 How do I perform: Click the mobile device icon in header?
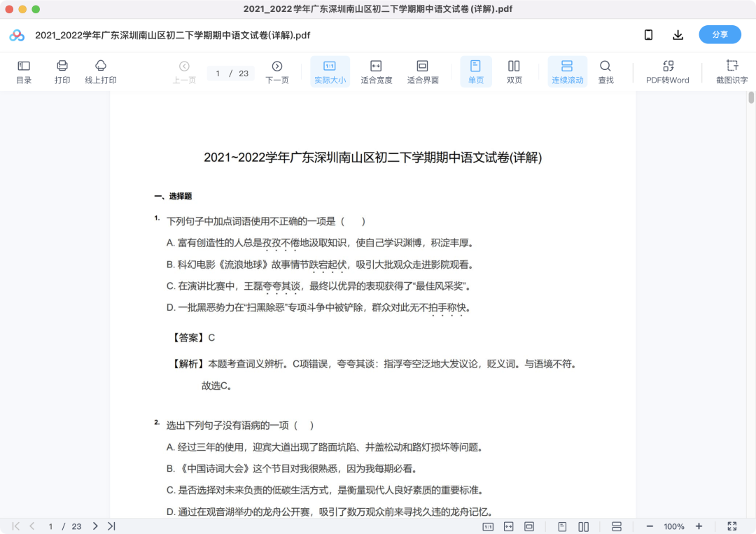click(x=648, y=35)
